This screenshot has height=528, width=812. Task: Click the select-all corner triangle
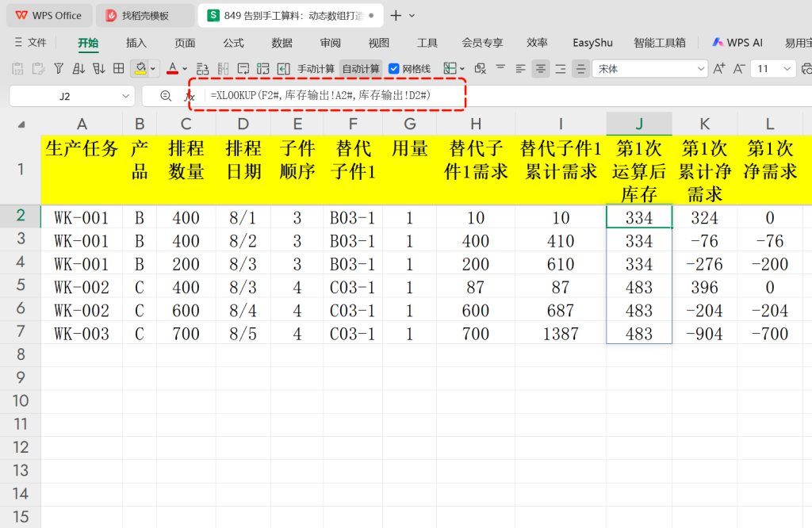coord(21,124)
